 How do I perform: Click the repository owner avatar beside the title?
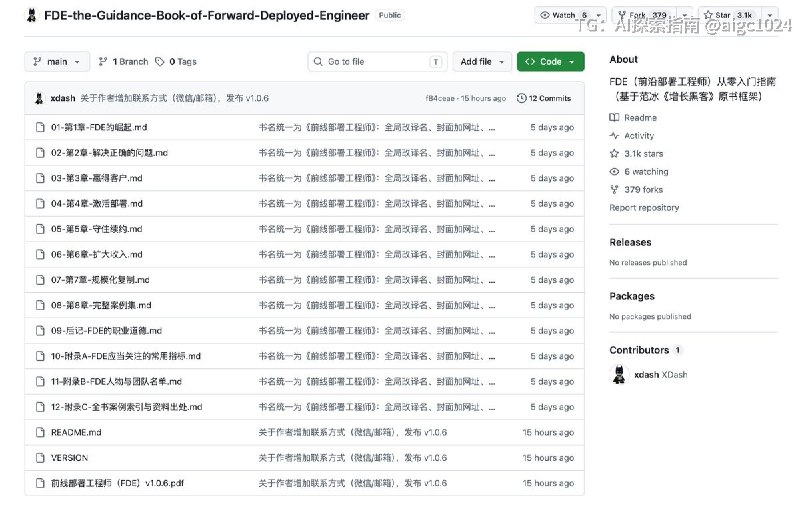pos(32,15)
